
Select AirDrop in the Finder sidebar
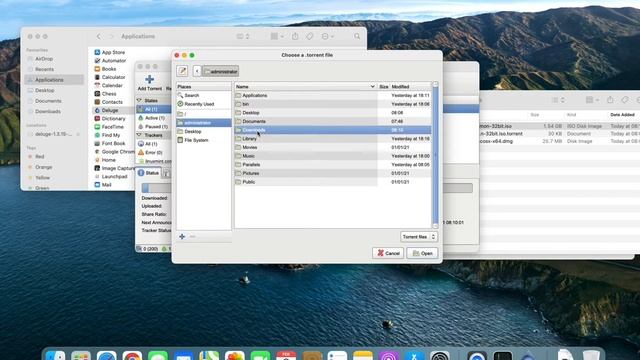(x=43, y=59)
